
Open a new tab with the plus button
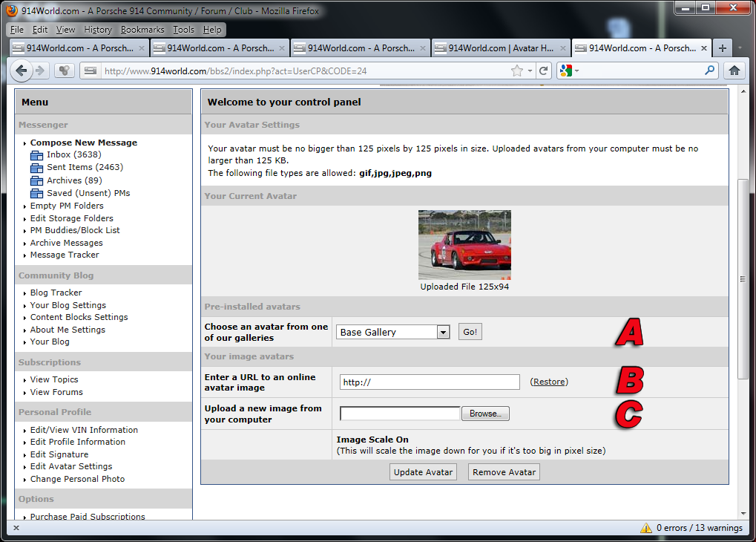click(723, 48)
